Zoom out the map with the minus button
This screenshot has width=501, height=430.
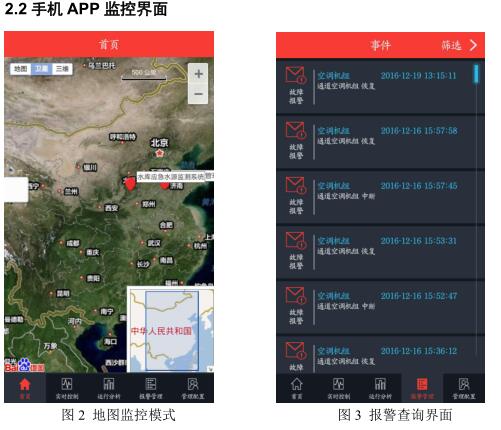pyautogui.click(x=198, y=94)
